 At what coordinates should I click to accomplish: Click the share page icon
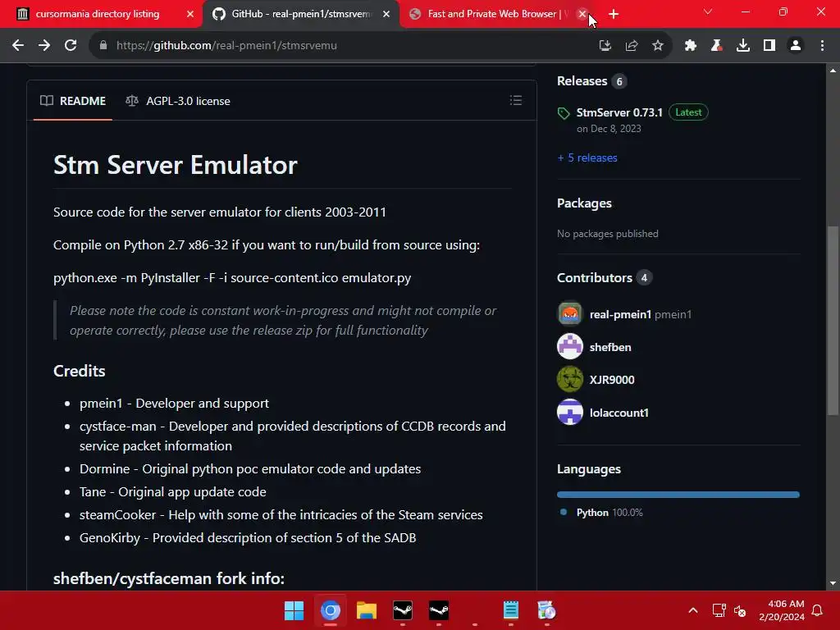tap(632, 46)
